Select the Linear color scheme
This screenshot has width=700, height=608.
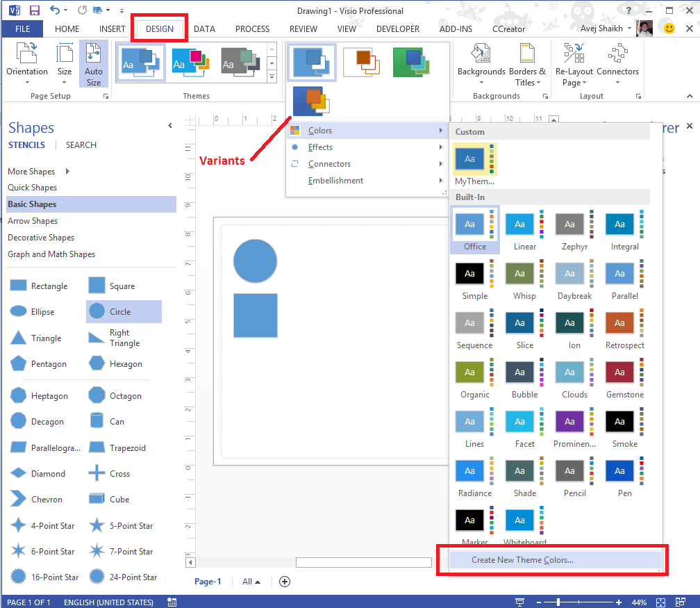pos(525,230)
